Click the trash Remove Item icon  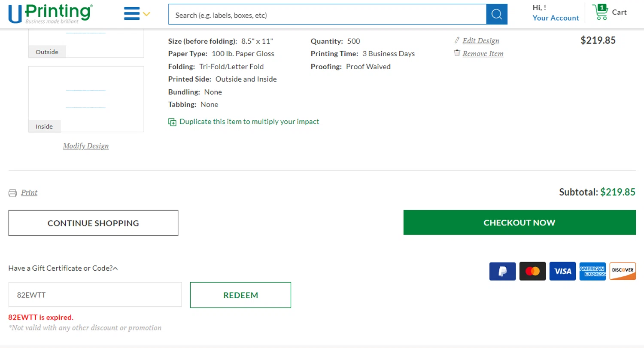(x=457, y=53)
